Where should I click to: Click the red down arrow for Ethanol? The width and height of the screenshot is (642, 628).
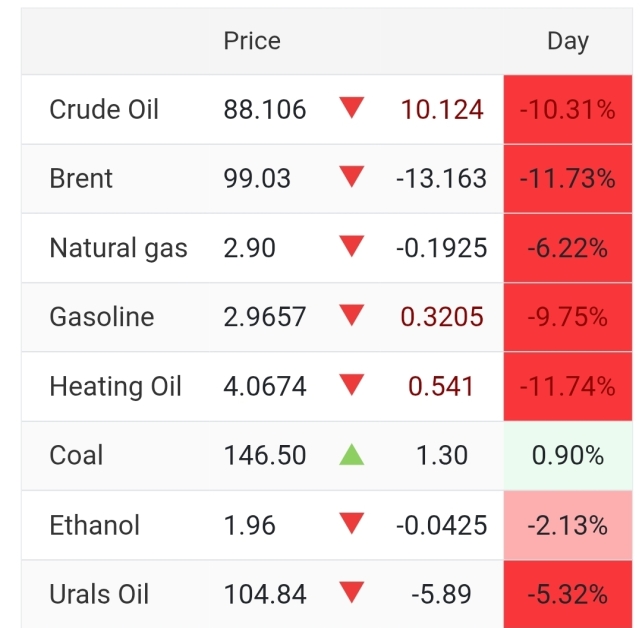pyautogui.click(x=351, y=524)
